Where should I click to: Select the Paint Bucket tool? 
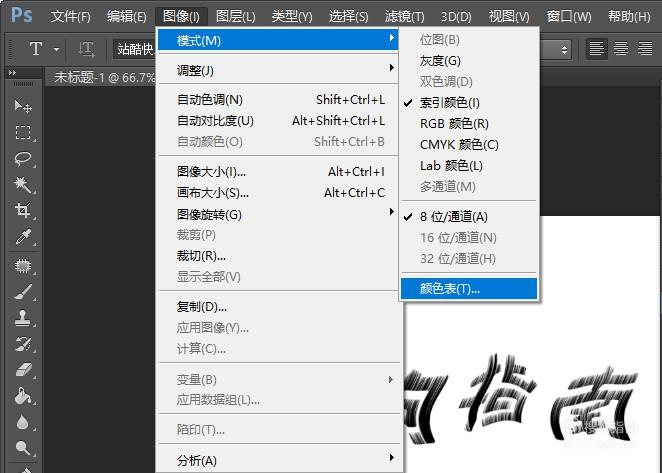[23, 397]
